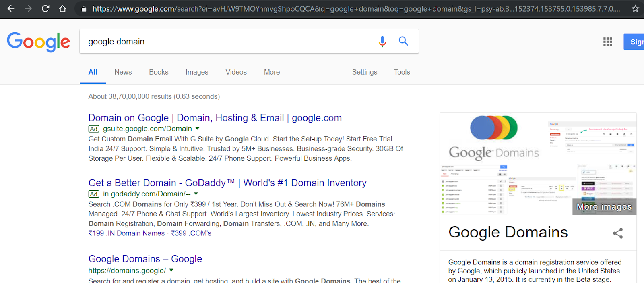Bookmark this page with the star icon
This screenshot has width=644, height=283.
(x=635, y=8)
